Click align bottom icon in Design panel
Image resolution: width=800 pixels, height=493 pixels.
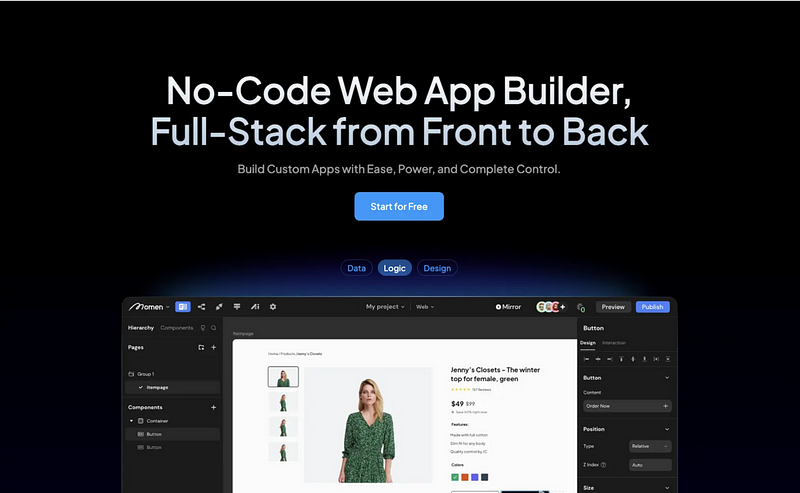(x=644, y=359)
